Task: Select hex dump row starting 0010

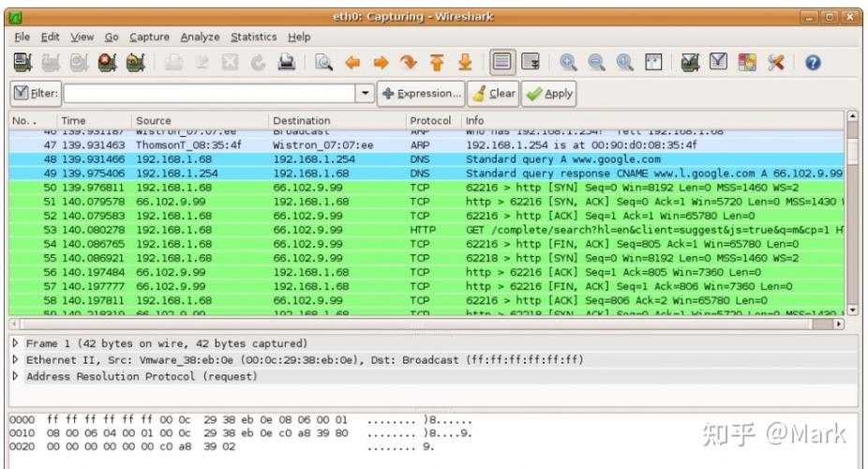Action: tap(241, 433)
